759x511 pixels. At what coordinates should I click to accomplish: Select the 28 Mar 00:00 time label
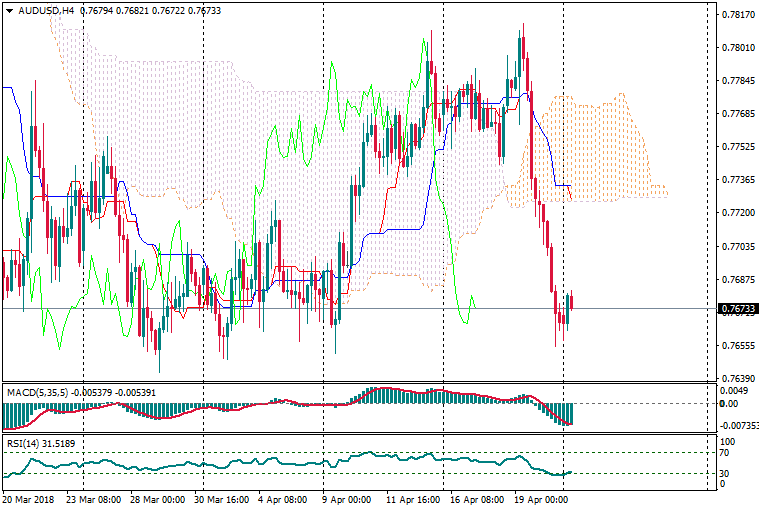point(156,498)
